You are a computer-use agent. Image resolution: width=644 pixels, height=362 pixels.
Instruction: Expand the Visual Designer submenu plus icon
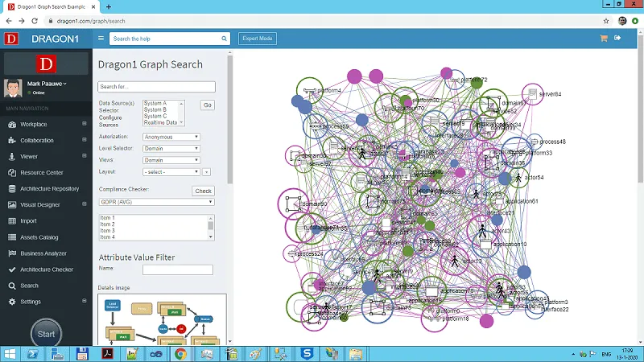(x=85, y=204)
